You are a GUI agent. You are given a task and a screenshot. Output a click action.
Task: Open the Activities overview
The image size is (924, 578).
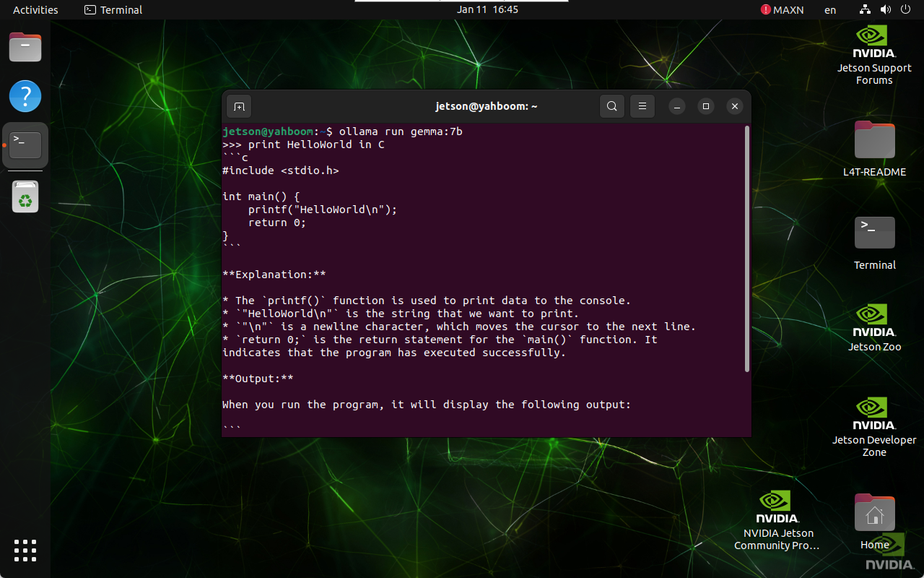coord(35,9)
